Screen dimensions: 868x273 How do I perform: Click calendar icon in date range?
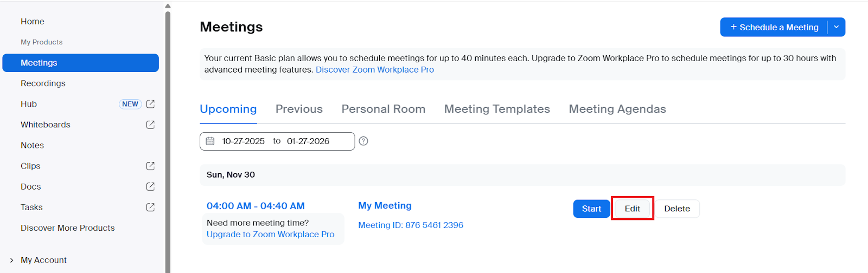tap(210, 141)
